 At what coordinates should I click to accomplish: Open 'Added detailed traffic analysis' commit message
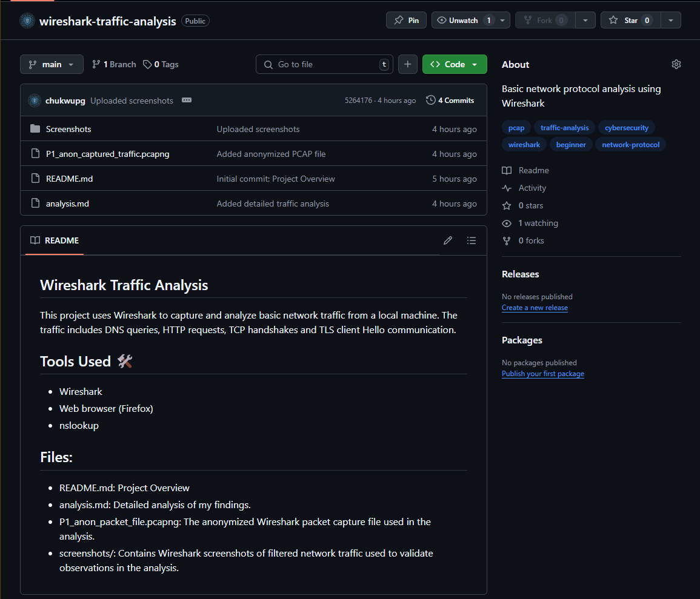(273, 204)
